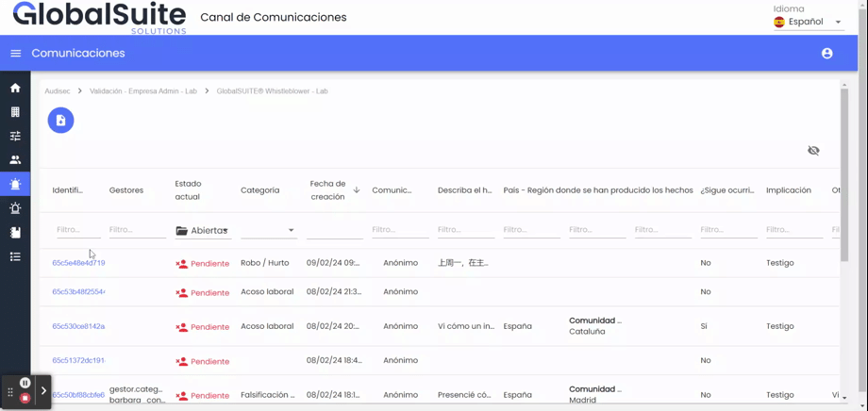This screenshot has width=868, height=411.
Task: Click the user account profile icon
Action: tap(826, 54)
